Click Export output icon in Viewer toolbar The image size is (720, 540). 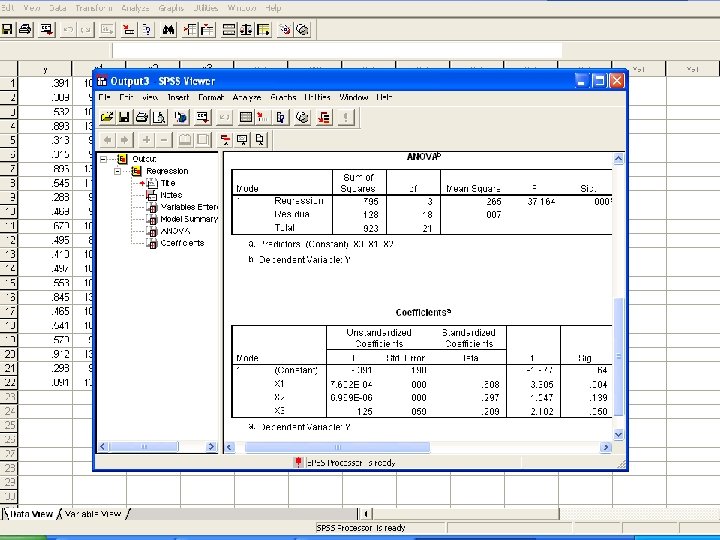(180, 118)
